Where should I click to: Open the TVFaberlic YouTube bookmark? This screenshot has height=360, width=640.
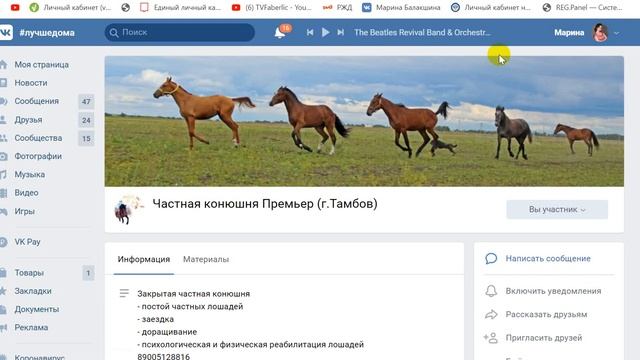pyautogui.click(x=272, y=7)
